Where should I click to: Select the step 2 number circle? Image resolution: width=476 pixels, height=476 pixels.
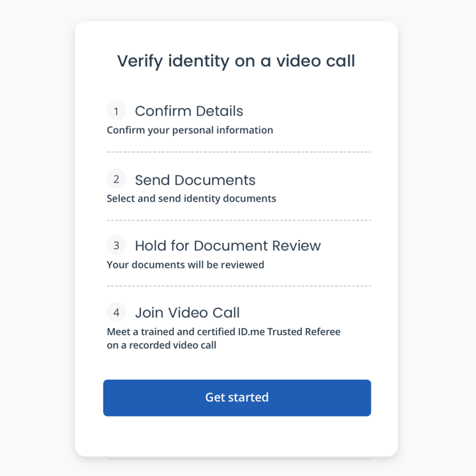116,179
